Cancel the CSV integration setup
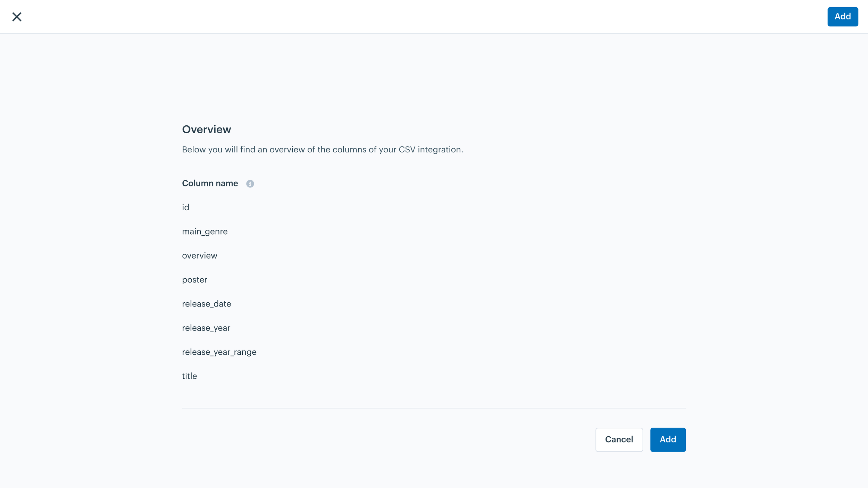Screen dimensions: 868x488 tap(619, 439)
